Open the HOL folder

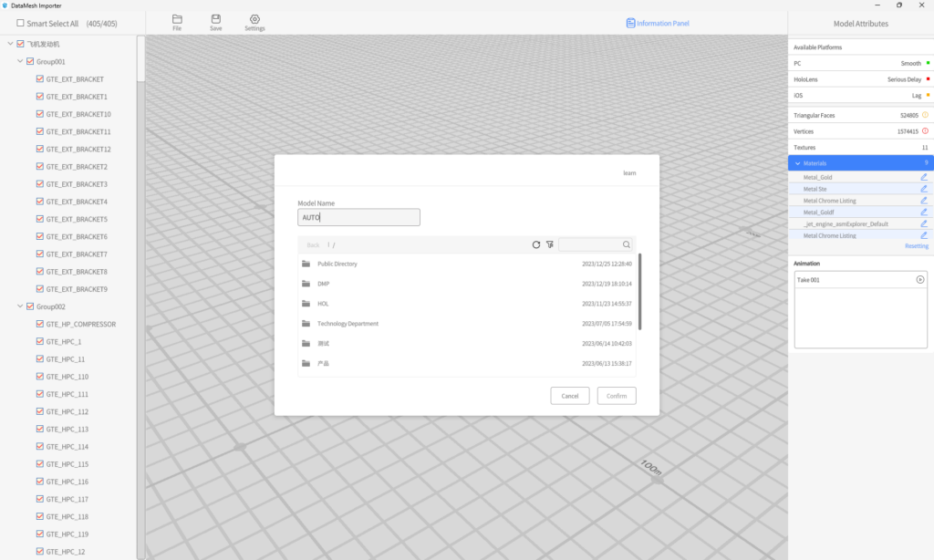[467, 304]
